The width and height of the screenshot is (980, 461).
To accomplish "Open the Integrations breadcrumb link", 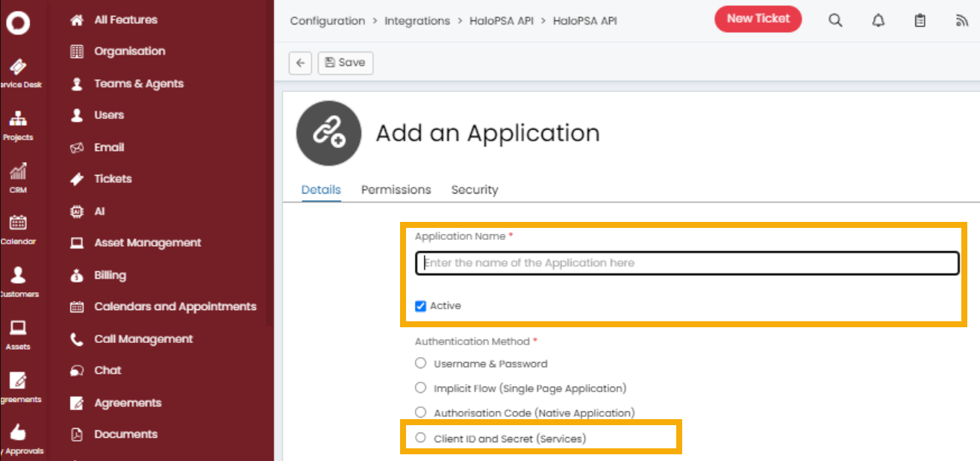I will (416, 20).
